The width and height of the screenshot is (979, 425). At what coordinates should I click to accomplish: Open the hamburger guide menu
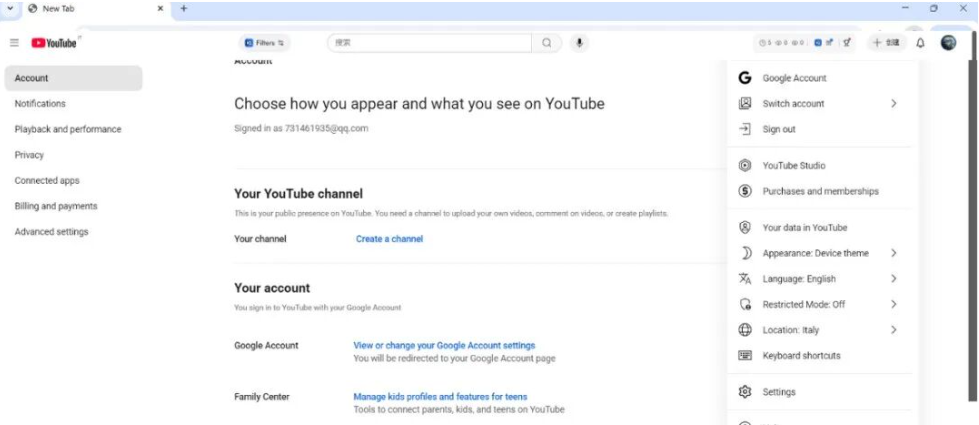pos(14,43)
